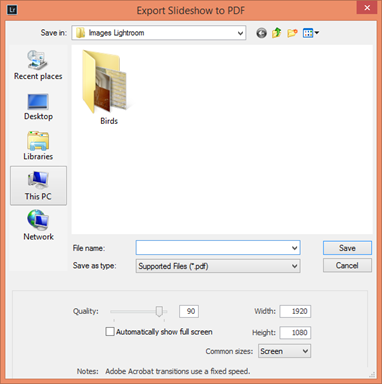Close the Export Slideshow to PDF dialog
The image size is (382, 384).
point(367,7)
